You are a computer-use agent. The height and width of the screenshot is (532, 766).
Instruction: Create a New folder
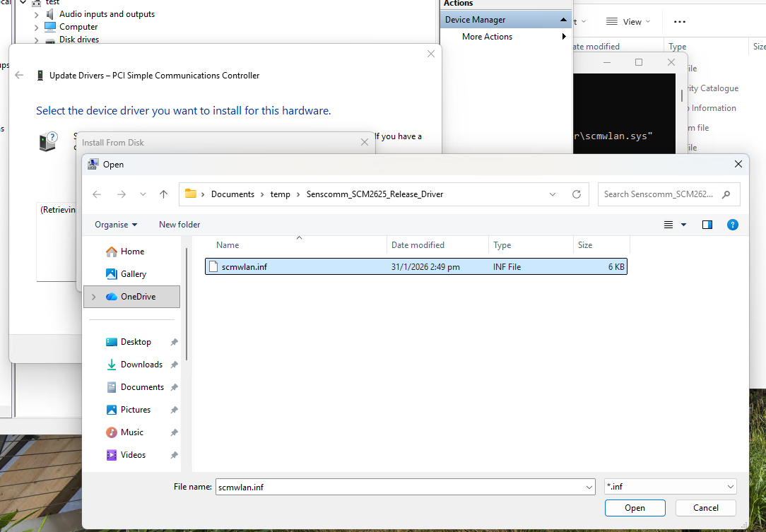pyautogui.click(x=179, y=224)
